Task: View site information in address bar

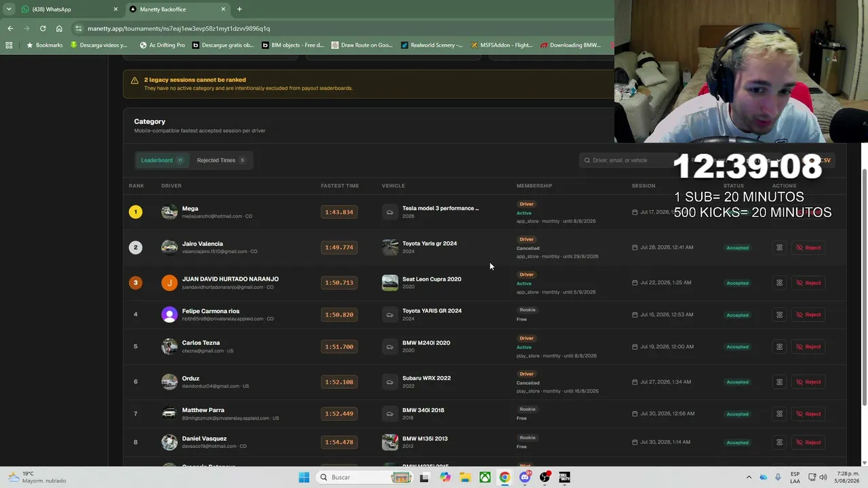Action: pyautogui.click(x=79, y=28)
